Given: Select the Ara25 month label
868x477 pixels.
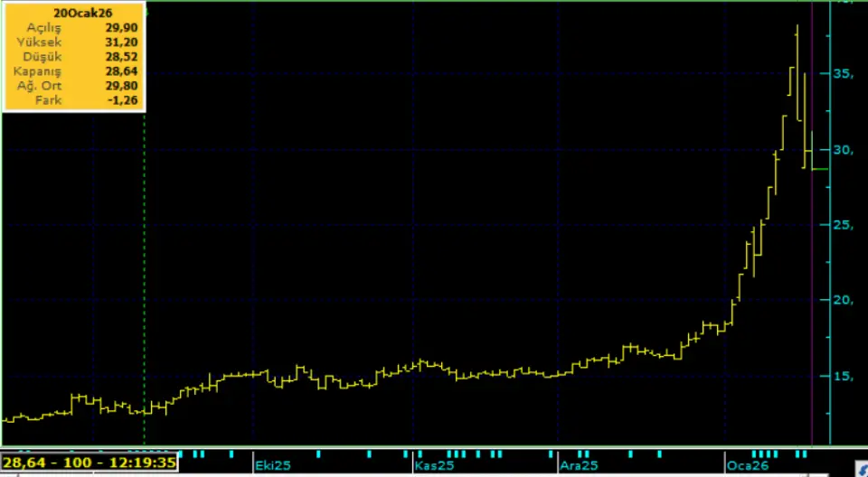Looking at the screenshot, I should click(578, 465).
